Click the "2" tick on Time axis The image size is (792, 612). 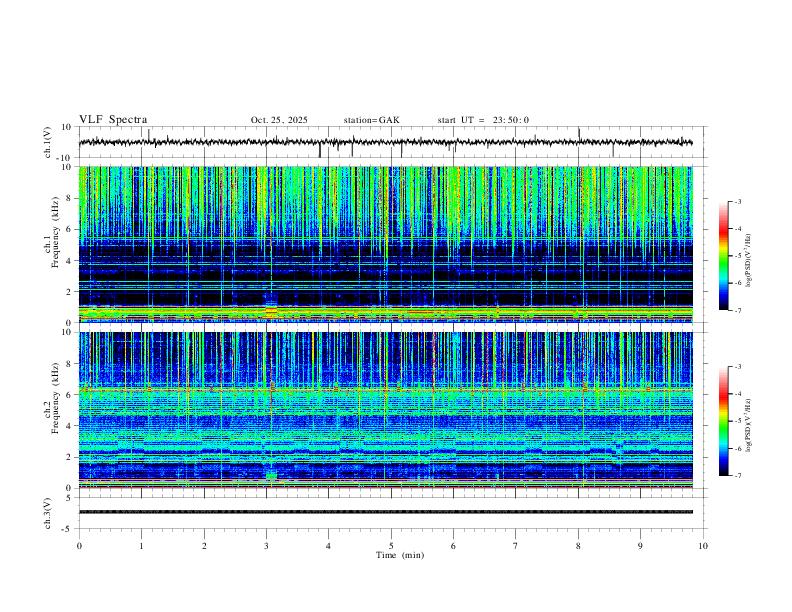pyautogui.click(x=204, y=546)
